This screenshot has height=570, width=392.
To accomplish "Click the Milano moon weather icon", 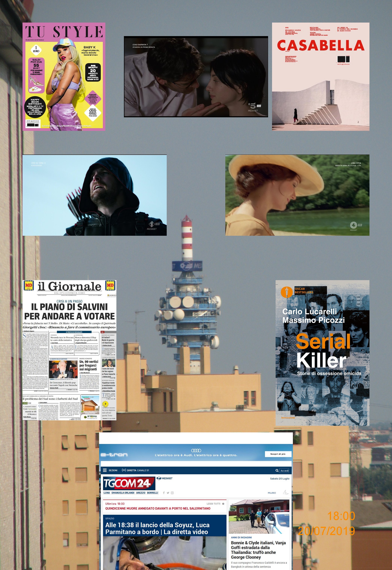I will [286, 492].
